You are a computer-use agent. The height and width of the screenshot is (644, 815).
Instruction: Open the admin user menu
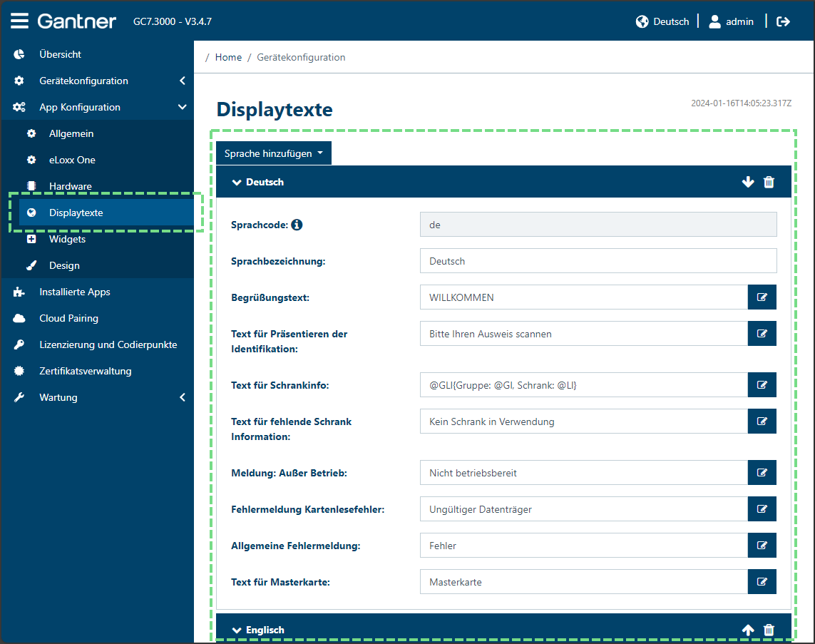pos(732,21)
